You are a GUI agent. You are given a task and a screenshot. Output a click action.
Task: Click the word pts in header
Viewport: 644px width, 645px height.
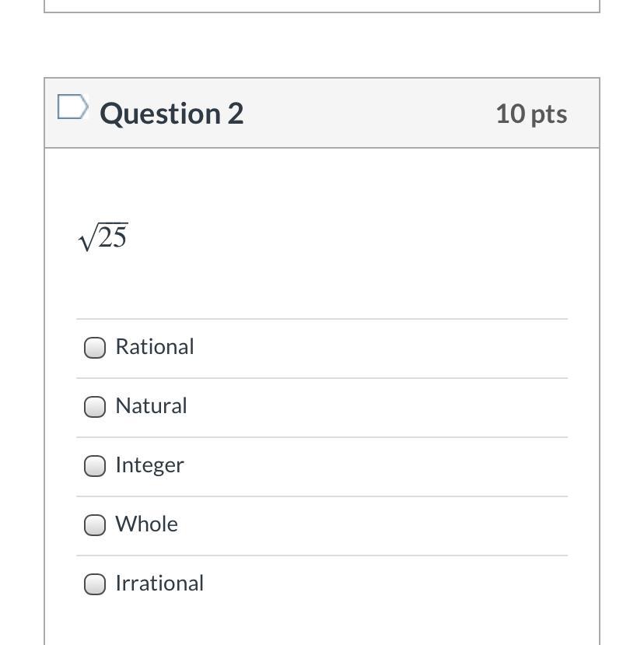pyautogui.click(x=549, y=114)
